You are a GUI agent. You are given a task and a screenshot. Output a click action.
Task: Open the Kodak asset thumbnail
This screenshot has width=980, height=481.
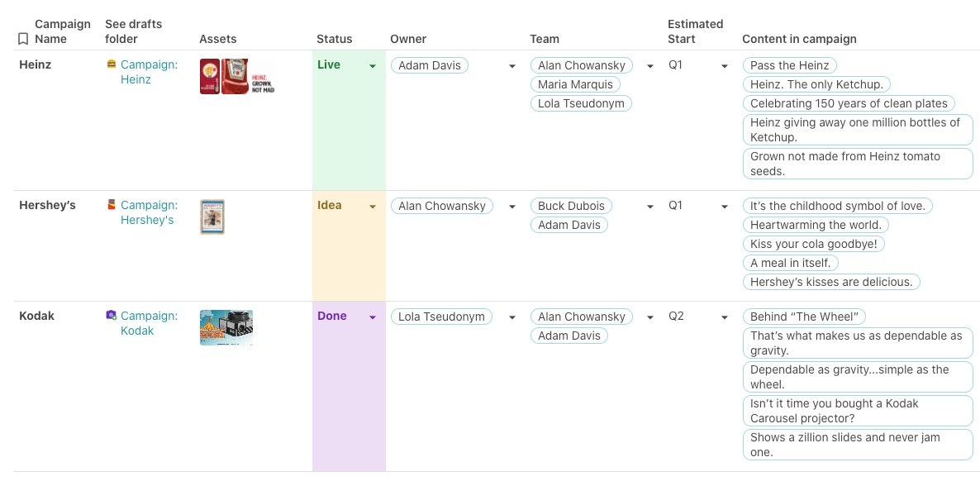[226, 327]
